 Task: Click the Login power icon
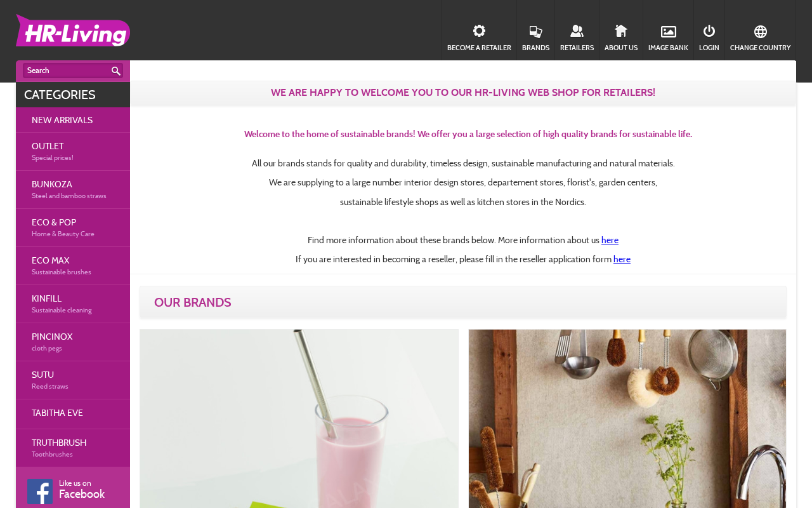(x=709, y=31)
